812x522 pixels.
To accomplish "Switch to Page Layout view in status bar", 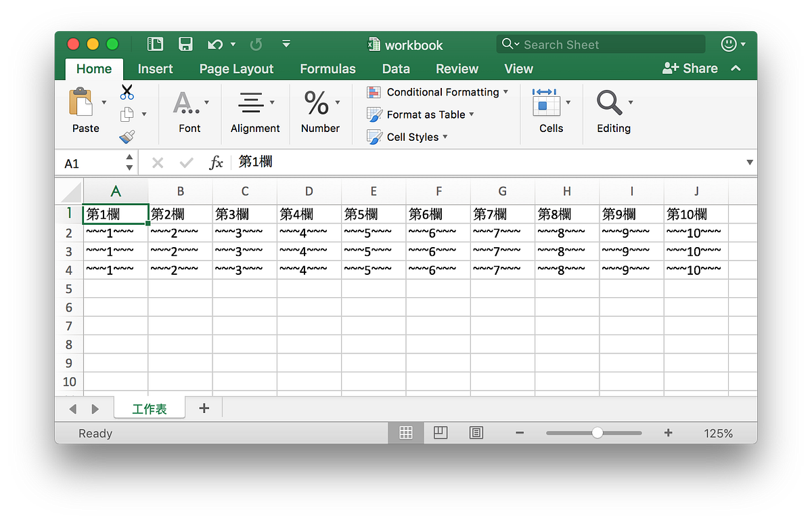I will point(441,433).
